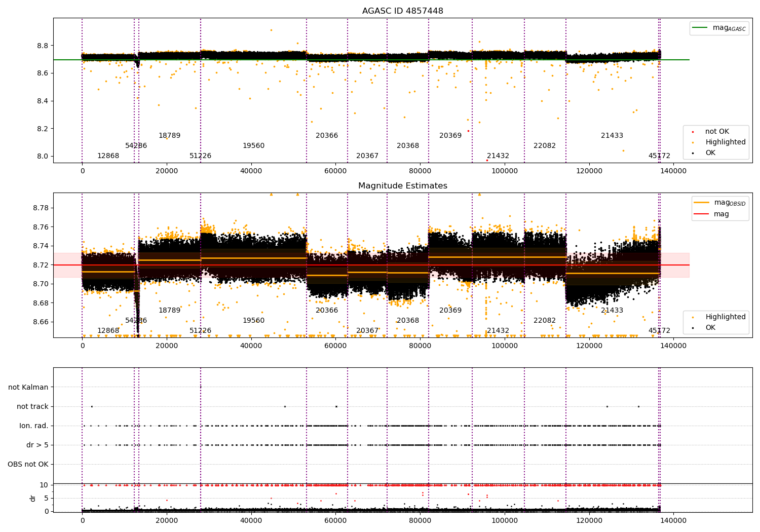Click the 8.0 y-axis tick in top panel

(x=43, y=156)
